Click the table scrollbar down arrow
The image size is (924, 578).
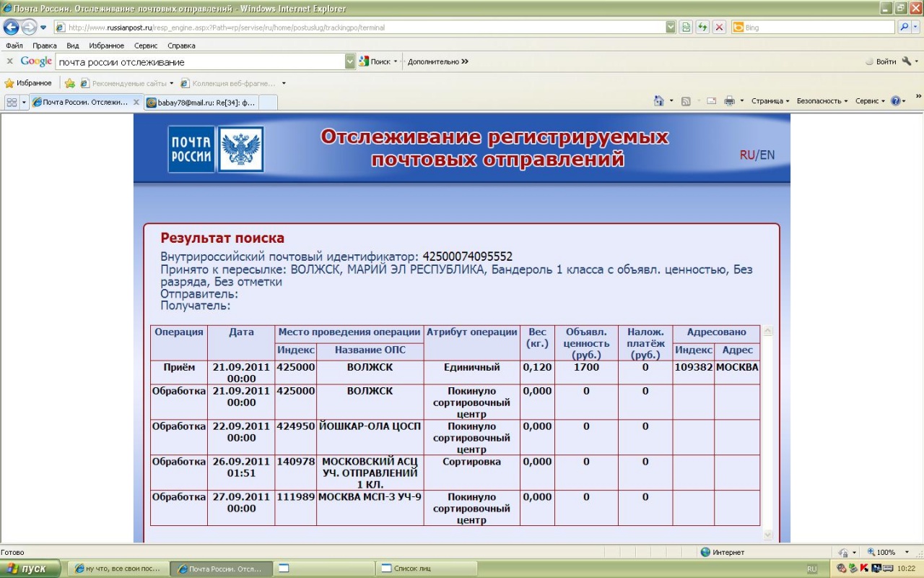pos(767,535)
